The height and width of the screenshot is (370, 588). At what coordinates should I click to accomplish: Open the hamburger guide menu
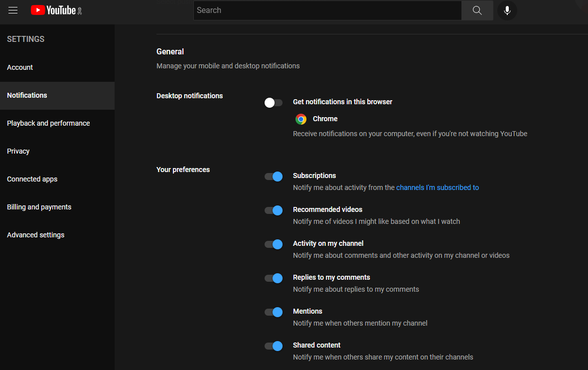(13, 10)
